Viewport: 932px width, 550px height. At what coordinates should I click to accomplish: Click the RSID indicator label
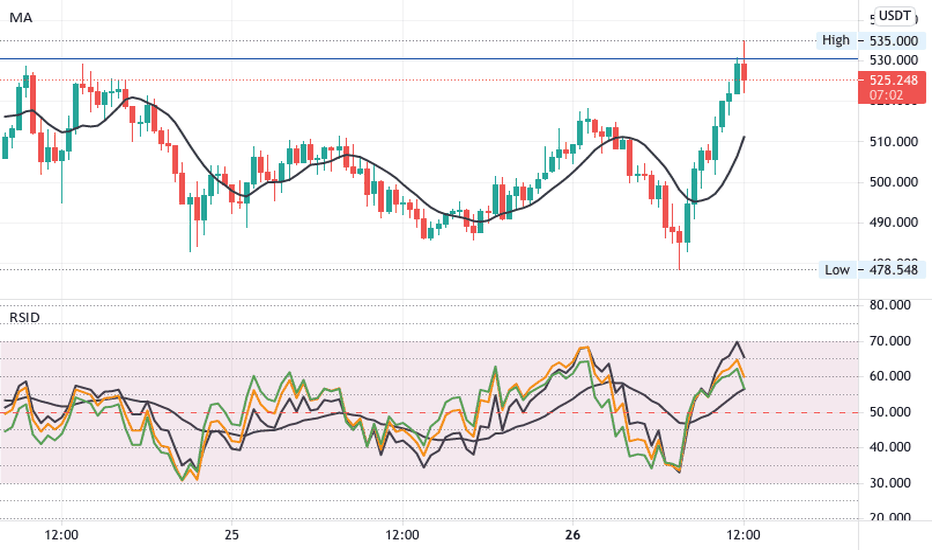25,318
